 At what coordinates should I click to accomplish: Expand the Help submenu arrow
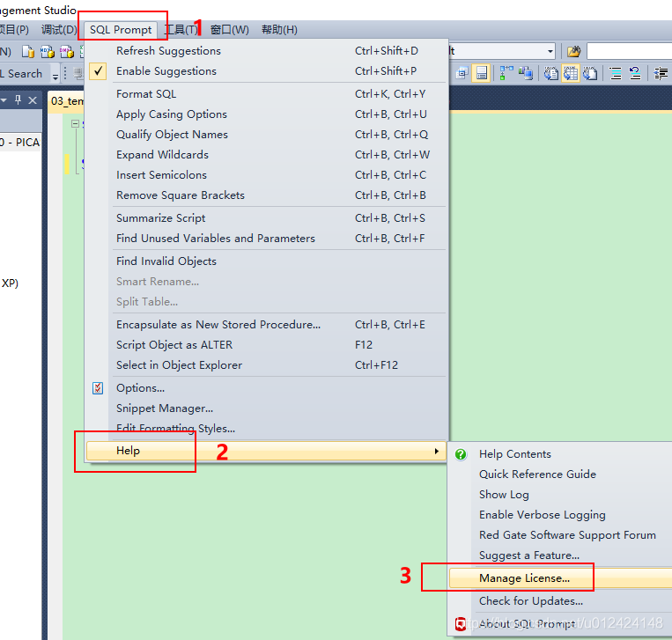(x=436, y=452)
